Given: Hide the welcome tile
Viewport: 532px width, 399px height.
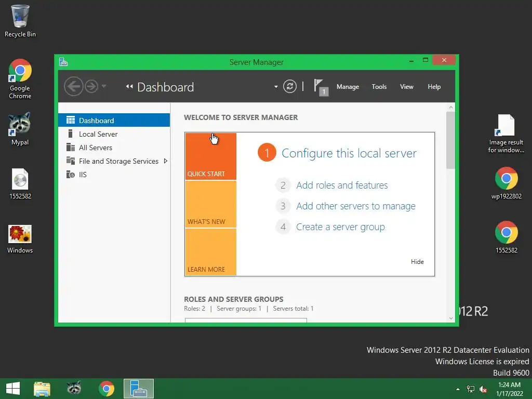Looking at the screenshot, I should (x=417, y=262).
